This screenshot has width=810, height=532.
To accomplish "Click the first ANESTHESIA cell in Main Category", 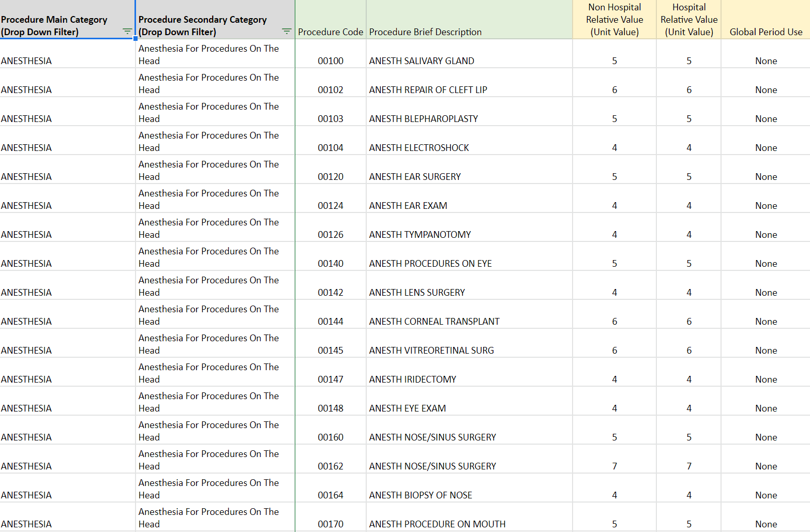I will click(26, 60).
